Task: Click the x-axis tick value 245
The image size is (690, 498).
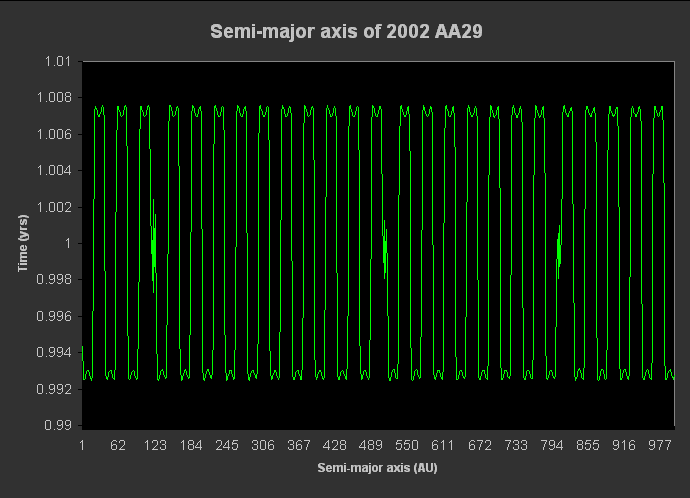Action: (227, 446)
